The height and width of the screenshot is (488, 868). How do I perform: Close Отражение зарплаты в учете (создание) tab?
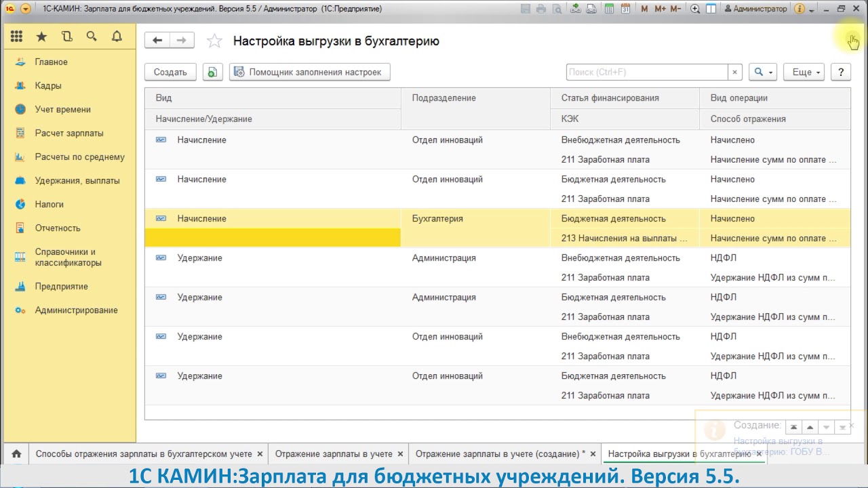(593, 454)
